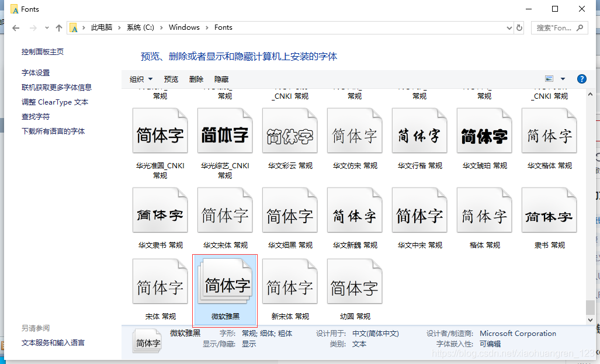Viewport: 600px width, 364px height.
Task: Select the 微软雅黑 font family icon
Action: click(x=225, y=281)
